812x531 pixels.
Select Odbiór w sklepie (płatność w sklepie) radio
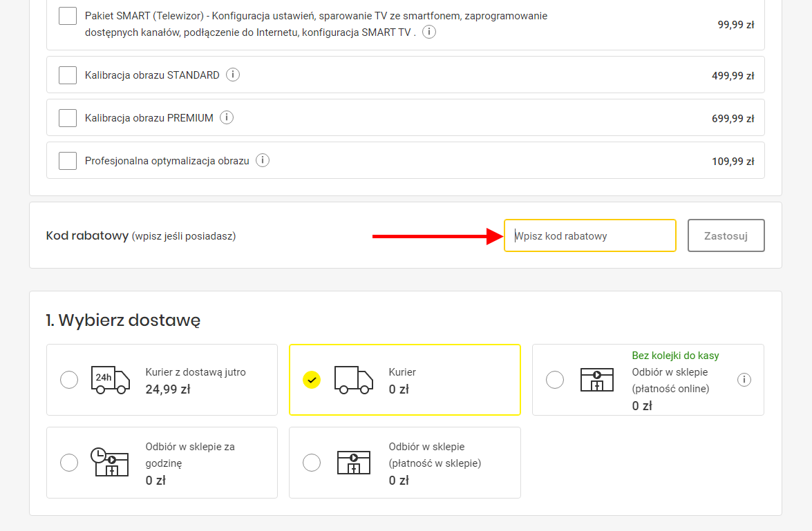[312, 463]
